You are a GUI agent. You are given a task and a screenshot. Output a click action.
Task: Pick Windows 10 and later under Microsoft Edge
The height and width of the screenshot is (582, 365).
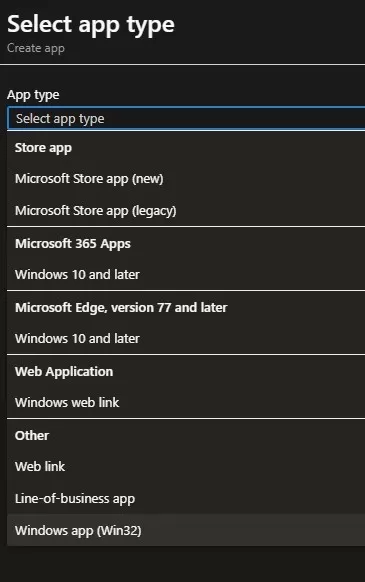186,339
